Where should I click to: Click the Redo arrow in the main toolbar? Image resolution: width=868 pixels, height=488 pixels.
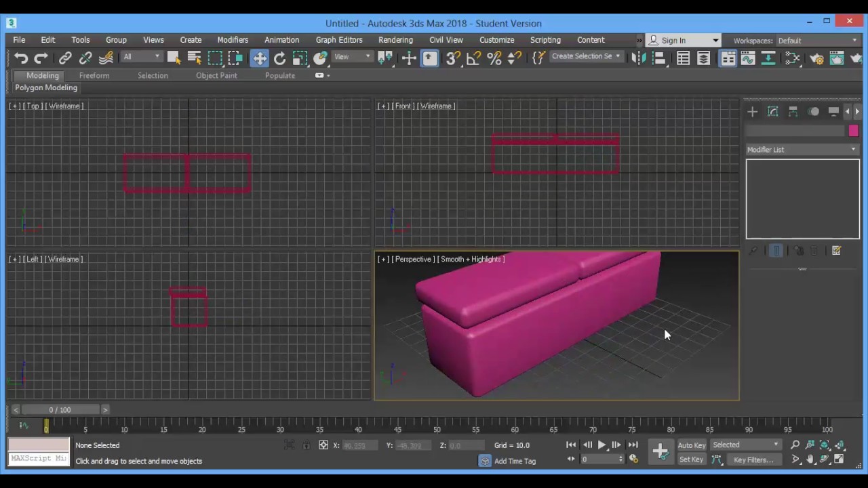click(41, 58)
